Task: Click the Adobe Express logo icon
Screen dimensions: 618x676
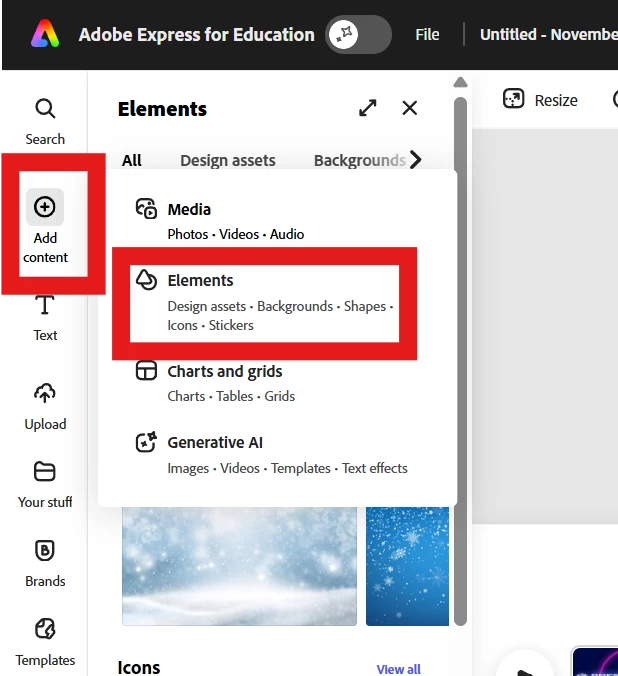Action: [x=45, y=34]
